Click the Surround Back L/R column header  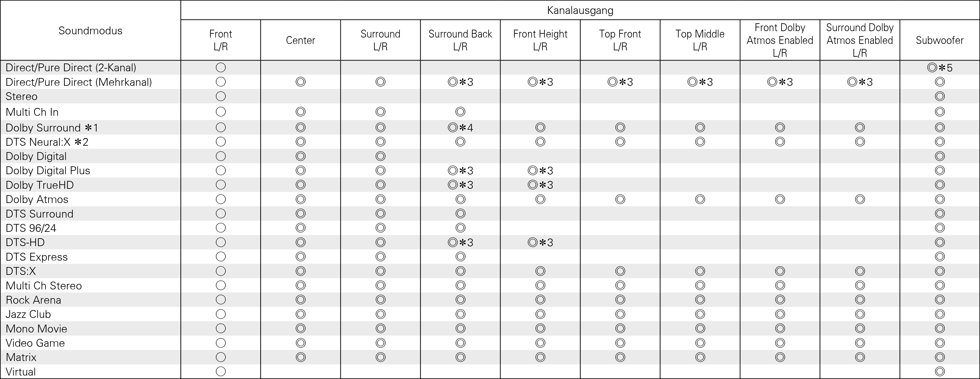(x=460, y=40)
